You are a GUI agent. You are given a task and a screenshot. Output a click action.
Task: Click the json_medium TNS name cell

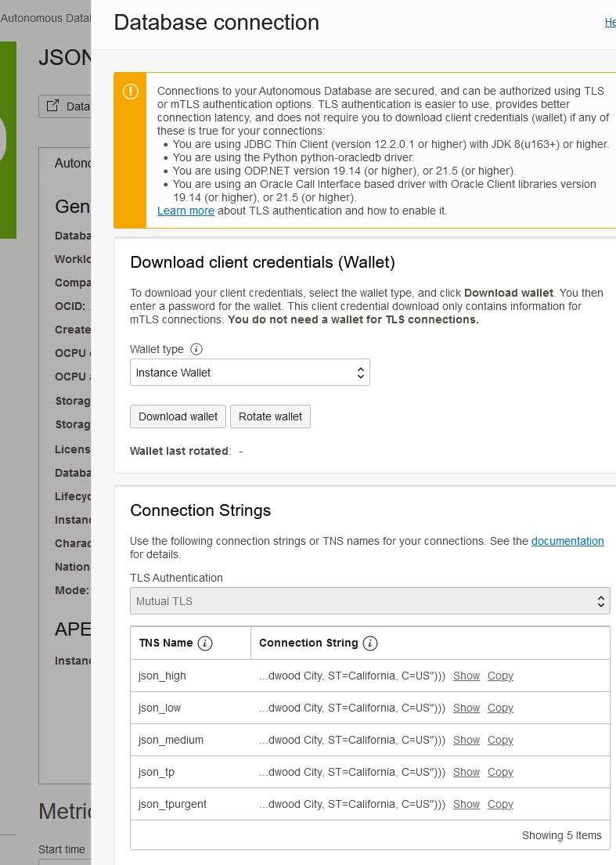(171, 740)
